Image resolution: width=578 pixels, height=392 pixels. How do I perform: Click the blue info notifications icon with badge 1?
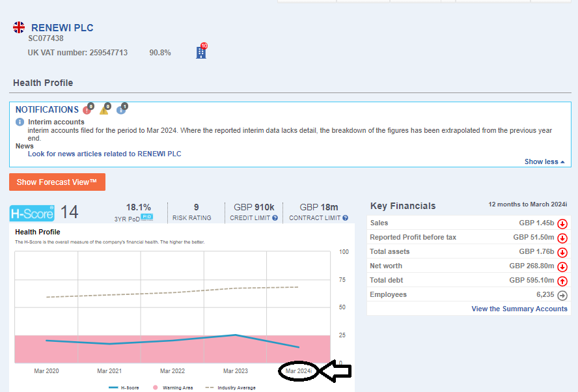pyautogui.click(x=121, y=109)
